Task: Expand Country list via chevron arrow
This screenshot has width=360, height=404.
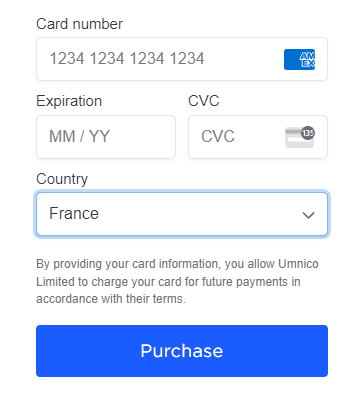Action: point(308,215)
